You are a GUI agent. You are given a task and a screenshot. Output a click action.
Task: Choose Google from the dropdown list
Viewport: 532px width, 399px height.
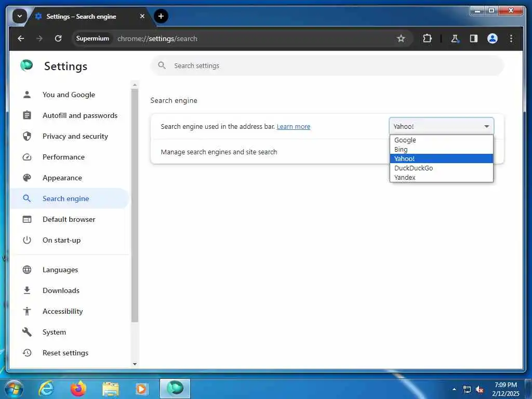click(442, 140)
